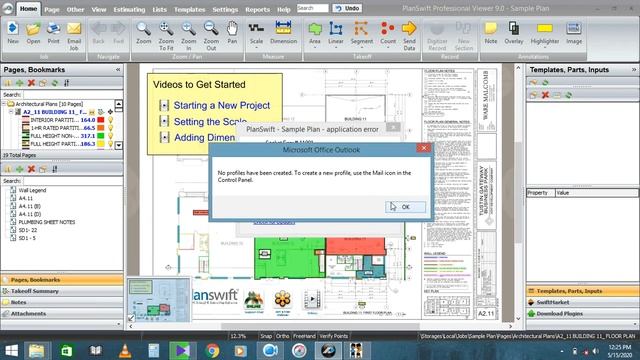This screenshot has height=360, width=640.
Task: Toggle lightbulb visibility for FULL HEIGHT NON- row
Action: (x=110, y=136)
